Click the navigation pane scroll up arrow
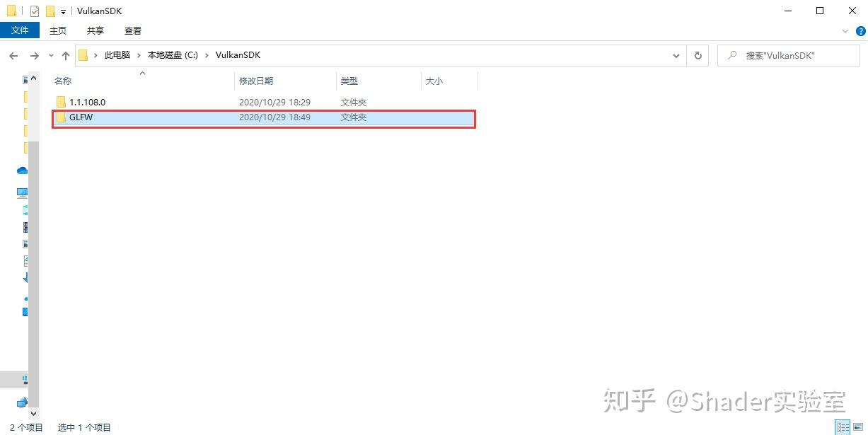This screenshot has width=868, height=435. click(x=33, y=79)
